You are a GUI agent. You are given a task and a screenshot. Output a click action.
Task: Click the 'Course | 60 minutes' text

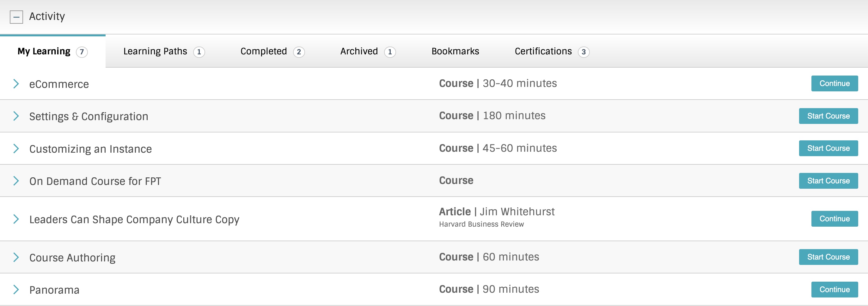489,257
